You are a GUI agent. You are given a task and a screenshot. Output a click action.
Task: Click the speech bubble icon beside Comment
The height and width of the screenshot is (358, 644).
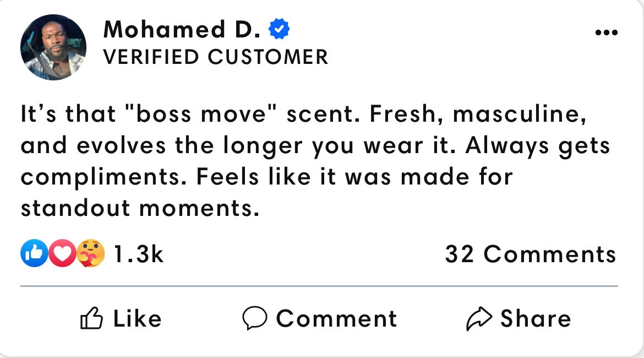point(255,319)
